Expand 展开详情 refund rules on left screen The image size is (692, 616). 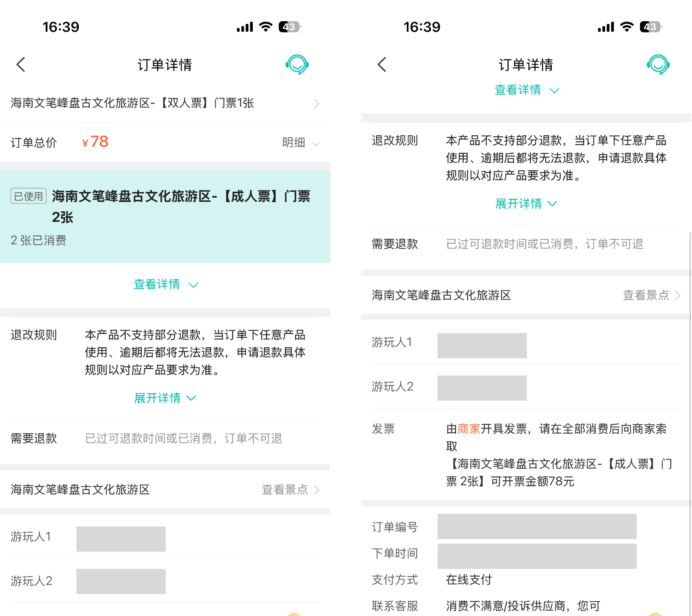coord(166,398)
